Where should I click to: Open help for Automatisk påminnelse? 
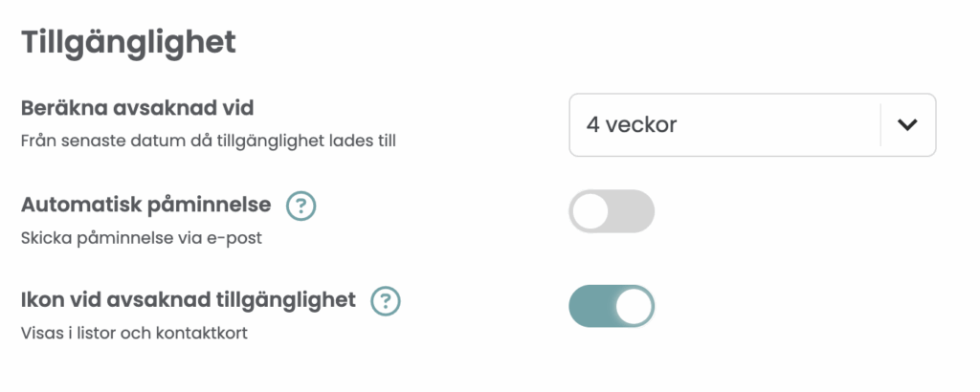(301, 205)
